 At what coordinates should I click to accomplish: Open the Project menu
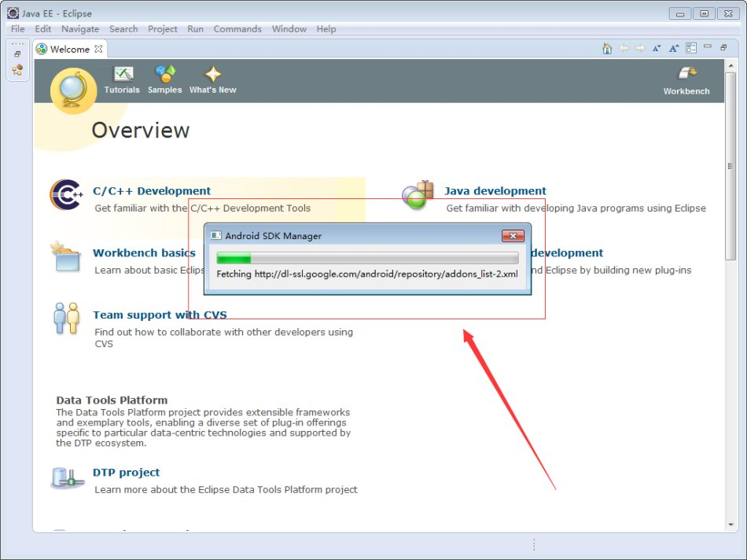163,29
